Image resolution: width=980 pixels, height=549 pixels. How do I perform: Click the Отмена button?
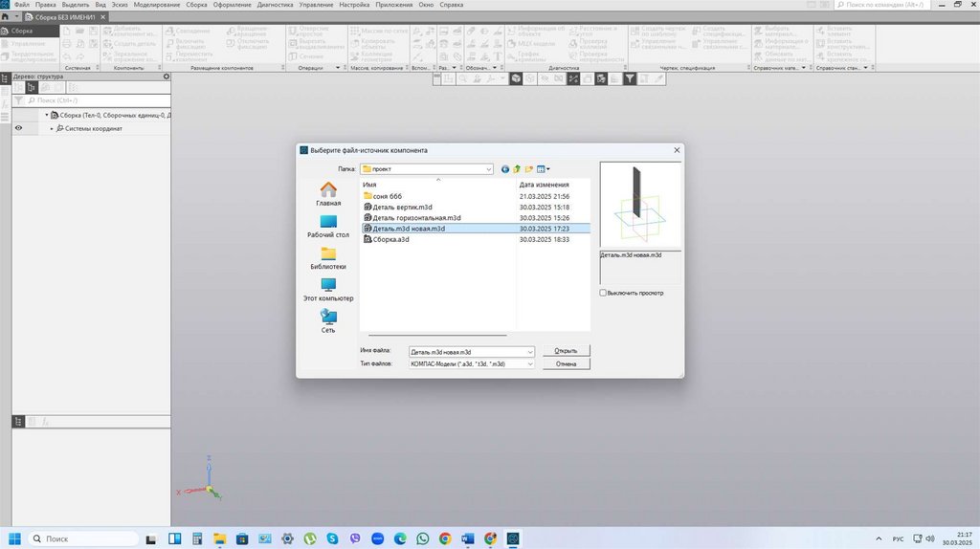point(566,364)
